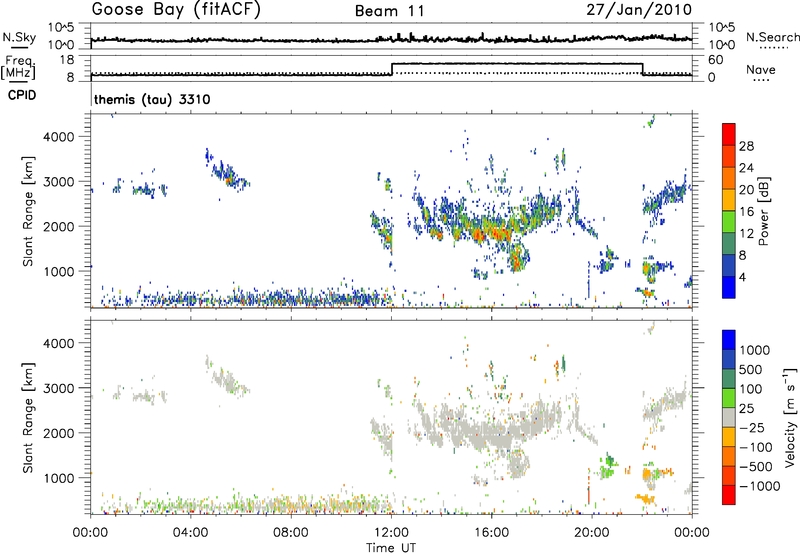Click the "Beam 11" heading
Viewport: 800px width, 554px height.
tap(390, 11)
